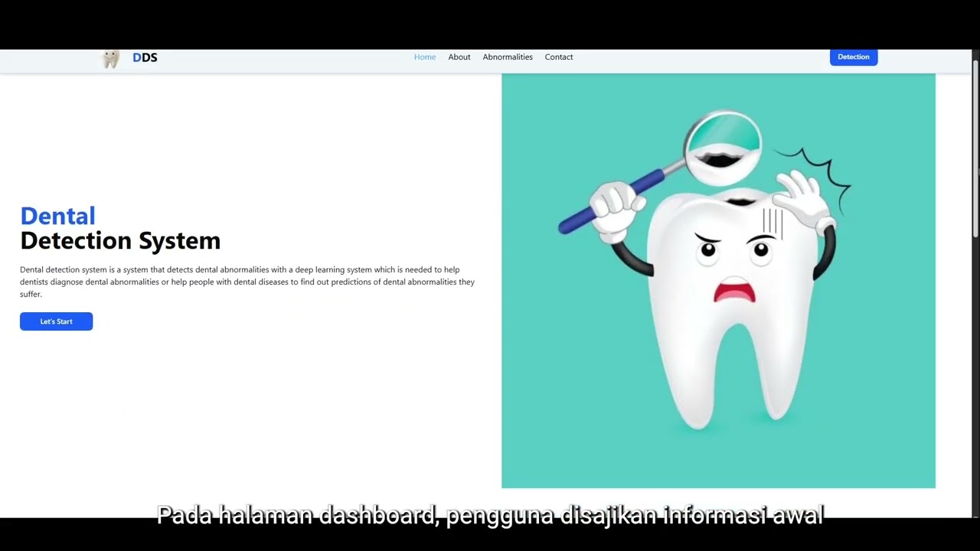Click the tooth logo icon in navbar
Image resolution: width=980 pixels, height=551 pixels.
tap(111, 59)
